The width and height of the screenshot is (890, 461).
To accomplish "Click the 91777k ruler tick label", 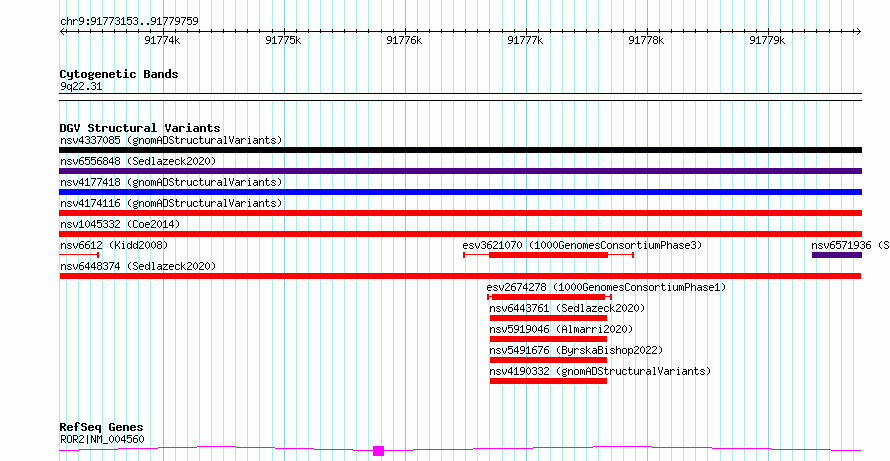I will [x=525, y=40].
